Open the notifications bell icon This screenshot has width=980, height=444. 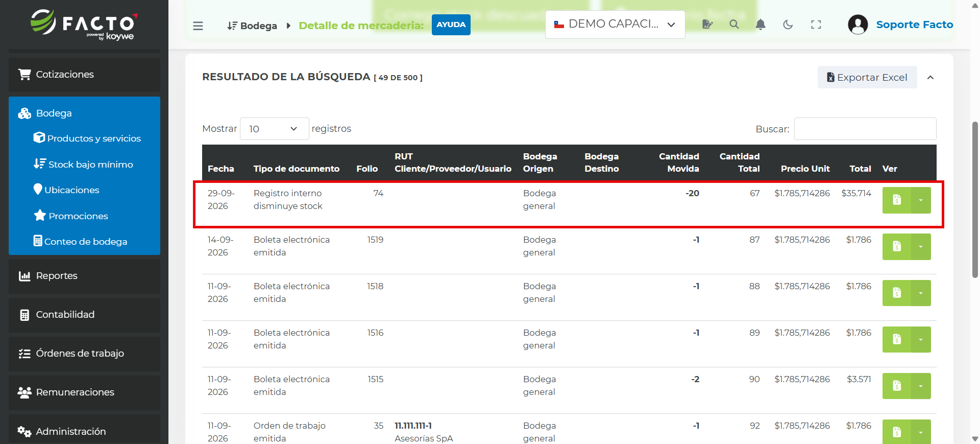(x=761, y=25)
